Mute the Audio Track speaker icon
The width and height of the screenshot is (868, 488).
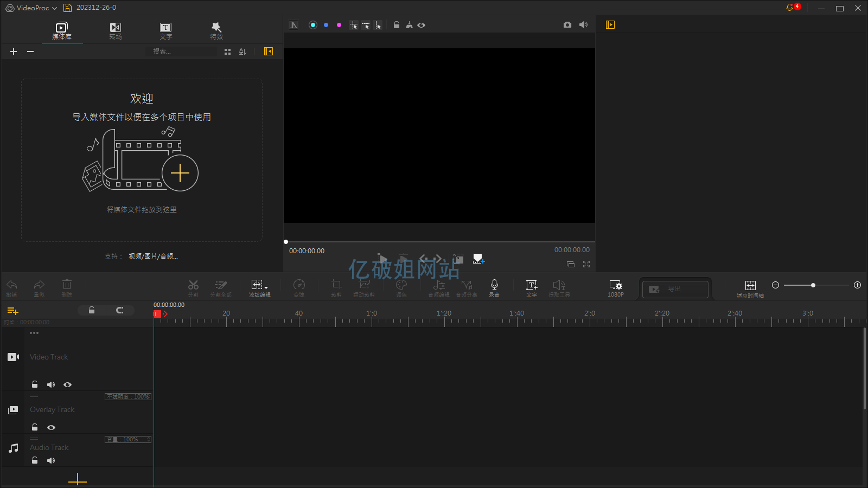(x=50, y=460)
